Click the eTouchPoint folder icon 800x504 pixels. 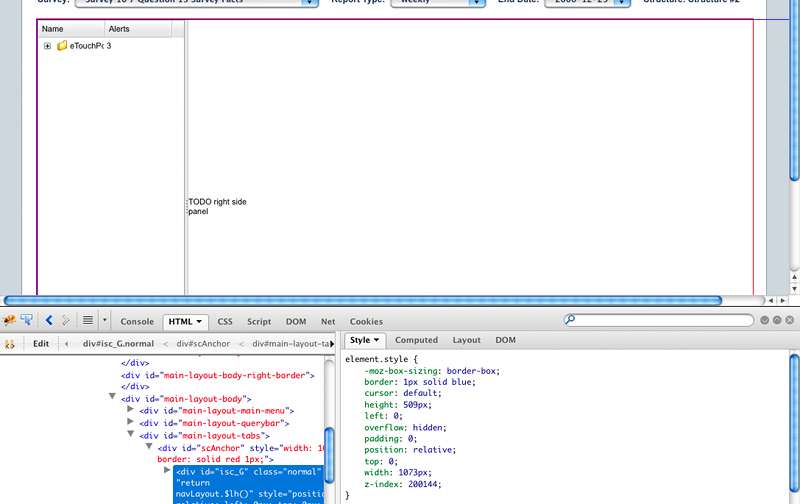62,46
